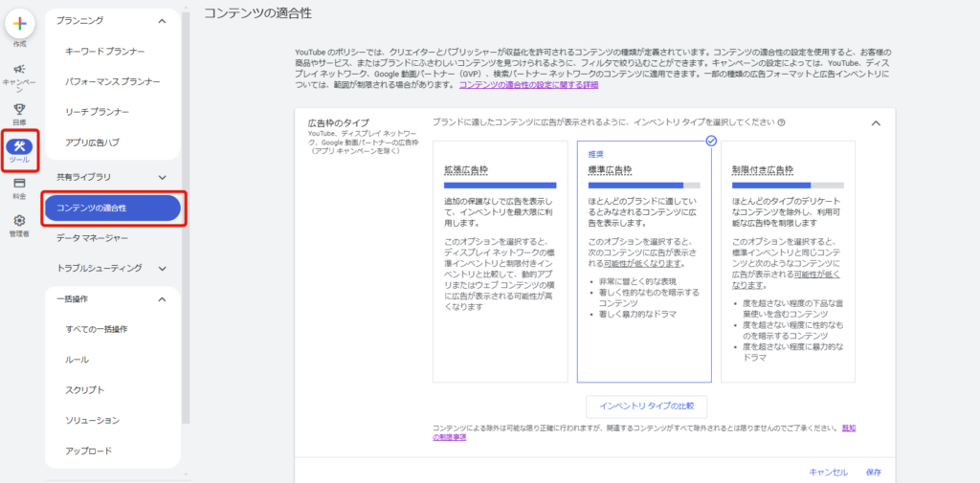The height and width of the screenshot is (483, 980).
Task: Collapse the 広告枠のタイプ panel chevron
Action: click(x=876, y=123)
